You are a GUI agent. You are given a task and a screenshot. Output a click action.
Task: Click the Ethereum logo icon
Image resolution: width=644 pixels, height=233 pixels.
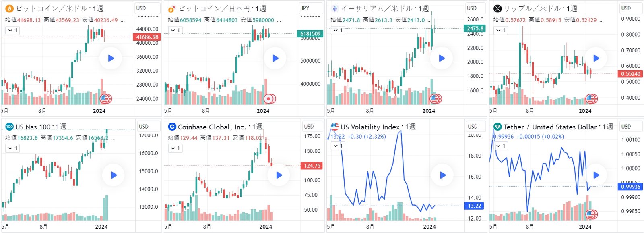(334, 8)
